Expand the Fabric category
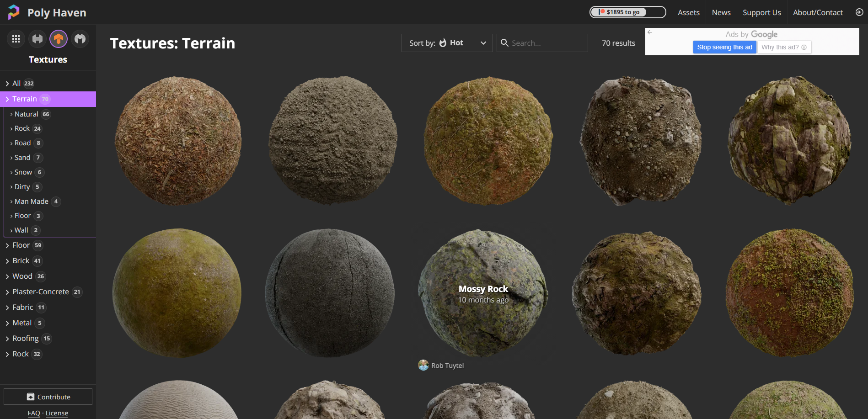 click(48, 308)
